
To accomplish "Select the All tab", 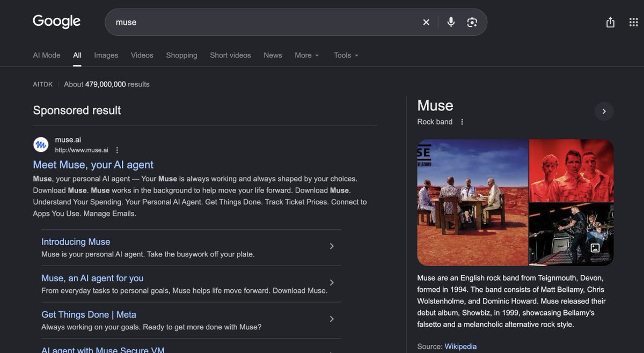I will [x=77, y=55].
